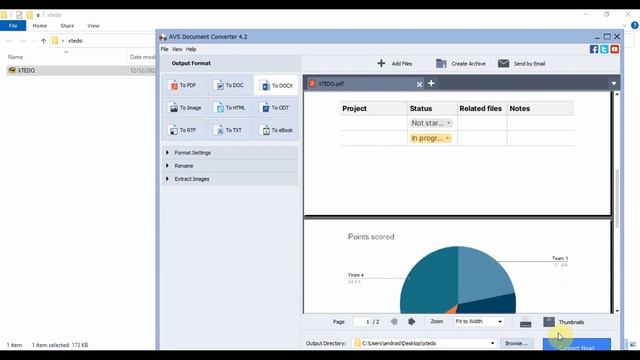Viewport: 640px width, 360px height.
Task: Click the Project column header
Action: pyautogui.click(x=354, y=109)
